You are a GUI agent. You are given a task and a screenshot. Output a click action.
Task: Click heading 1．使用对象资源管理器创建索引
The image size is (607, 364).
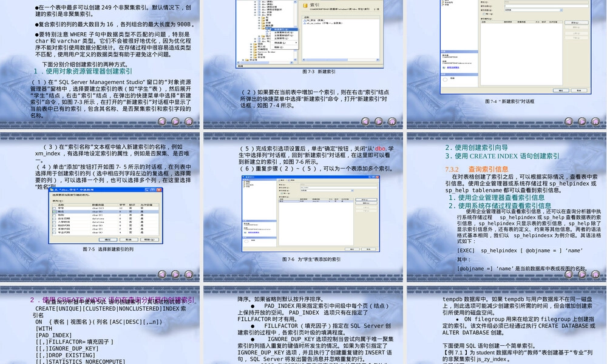[x=83, y=71]
